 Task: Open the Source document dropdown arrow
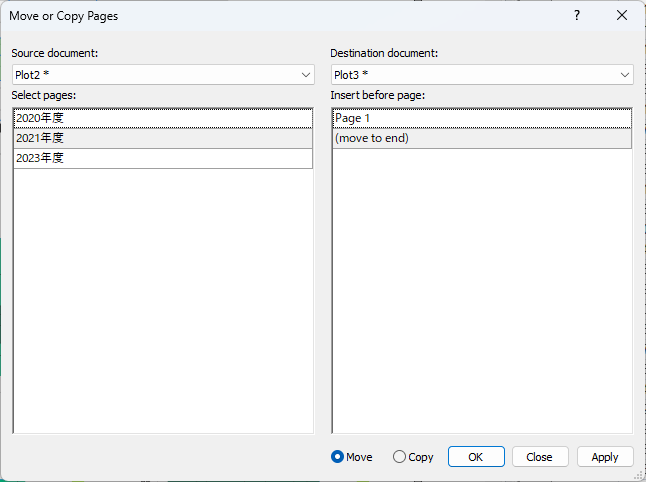pos(305,75)
